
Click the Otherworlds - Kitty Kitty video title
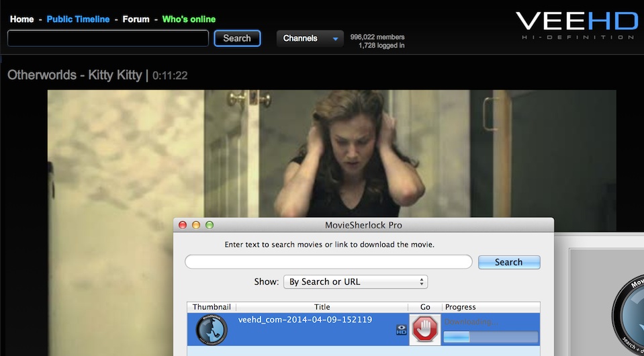[75, 75]
